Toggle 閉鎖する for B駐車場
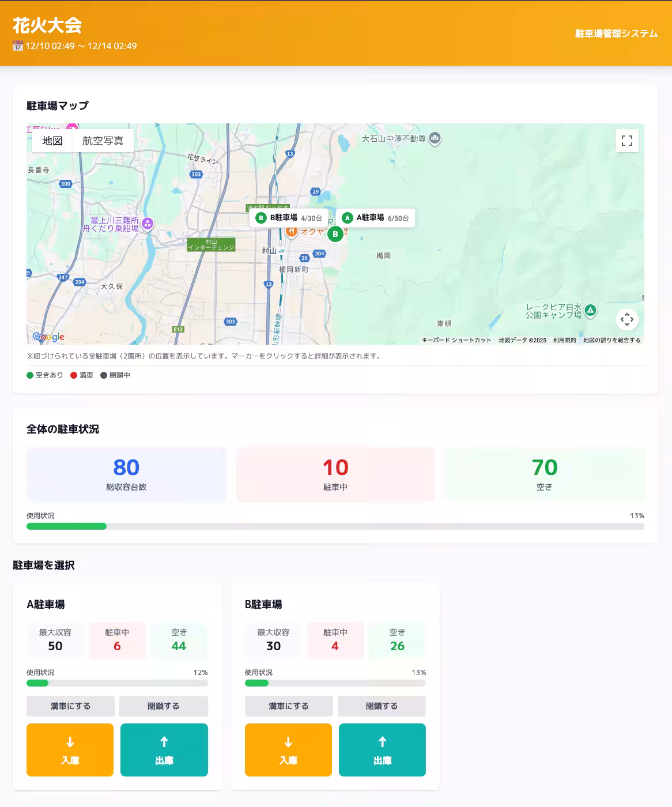Viewport: 672px width, 807px height. coord(382,706)
